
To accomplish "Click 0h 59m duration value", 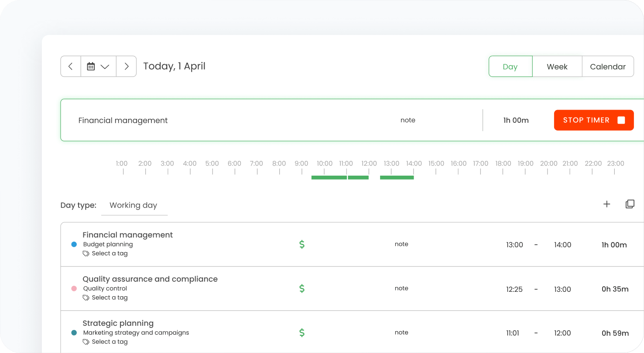I will click(615, 333).
